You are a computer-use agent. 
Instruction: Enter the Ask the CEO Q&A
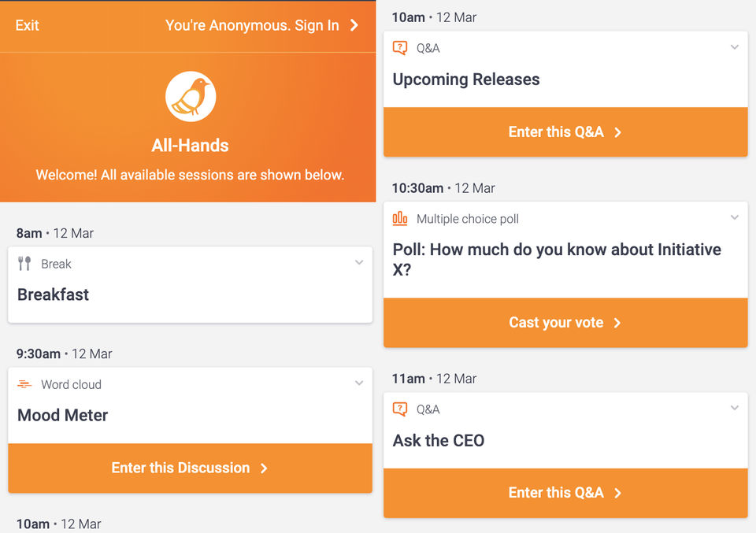coord(565,493)
